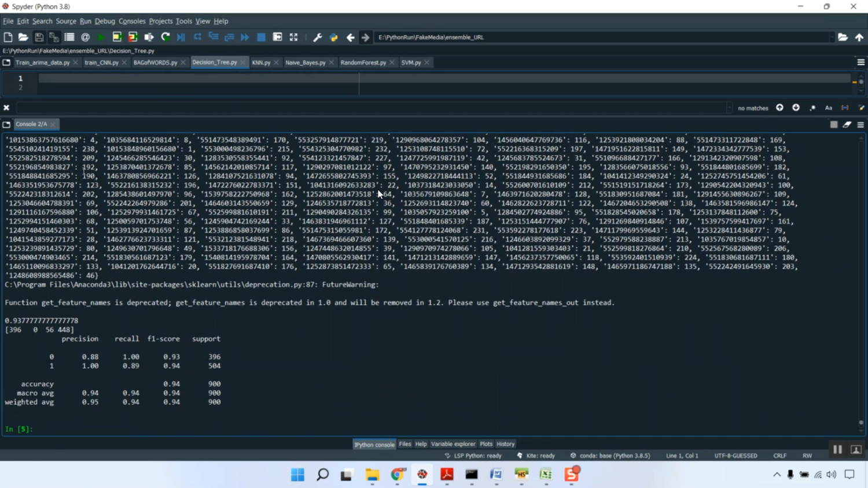Show the Plots pane
Viewport: 868px width, 488px height.
[486, 444]
